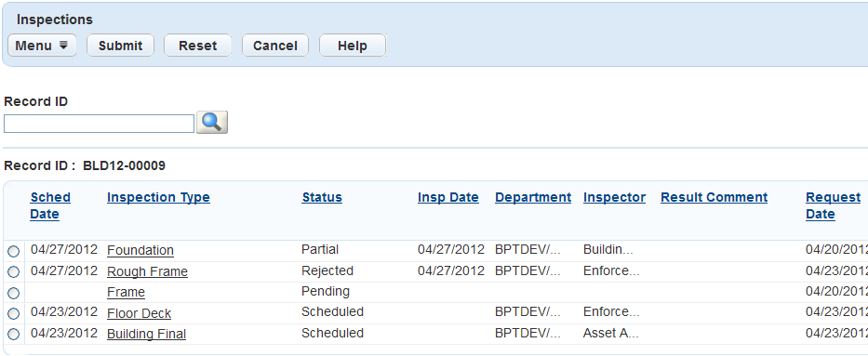Focus the Record ID input field

100,124
